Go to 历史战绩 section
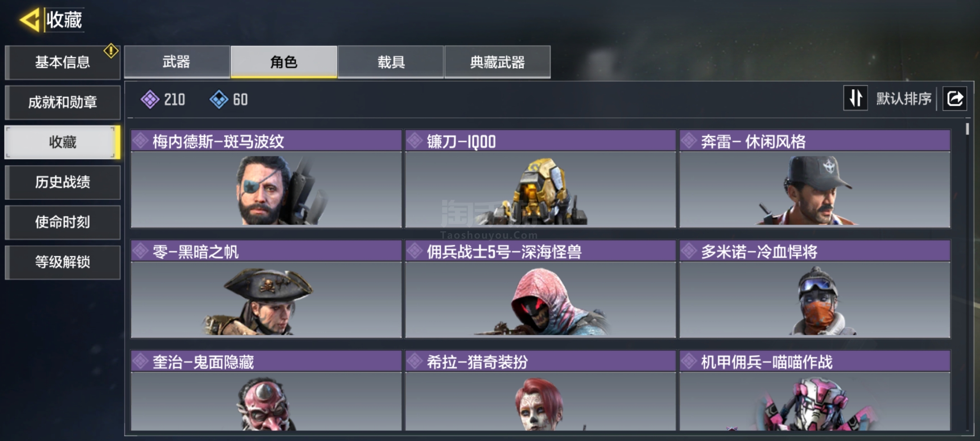 [62, 182]
